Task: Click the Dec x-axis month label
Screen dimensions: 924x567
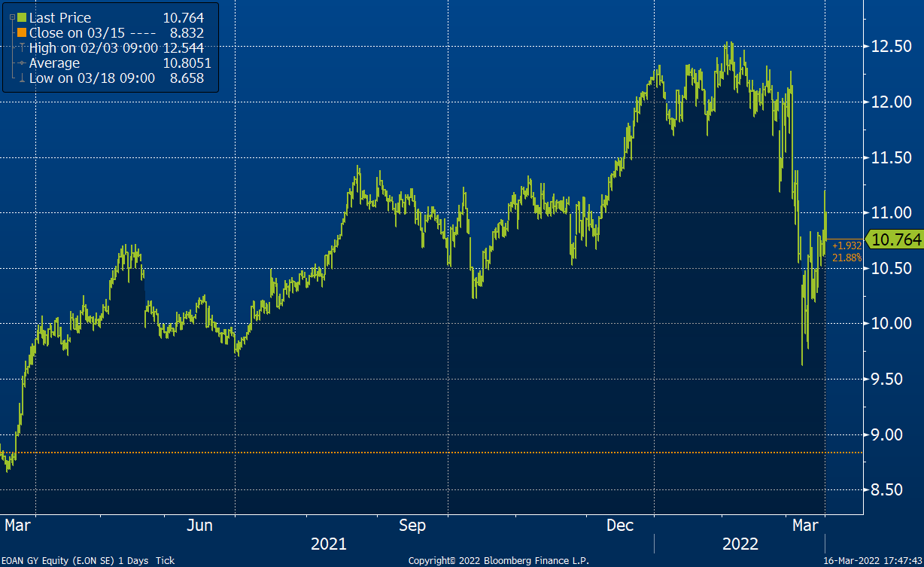Action: click(620, 525)
